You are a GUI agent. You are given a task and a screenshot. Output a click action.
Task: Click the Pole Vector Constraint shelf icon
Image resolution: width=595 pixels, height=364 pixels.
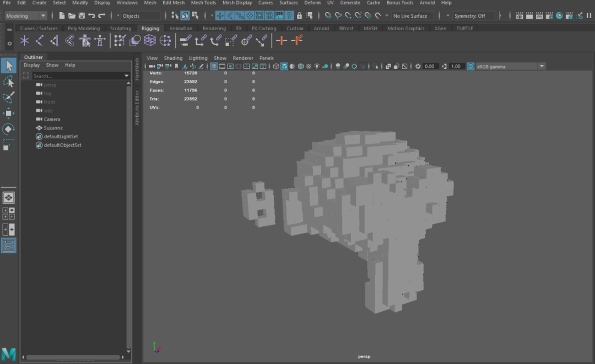click(261, 41)
